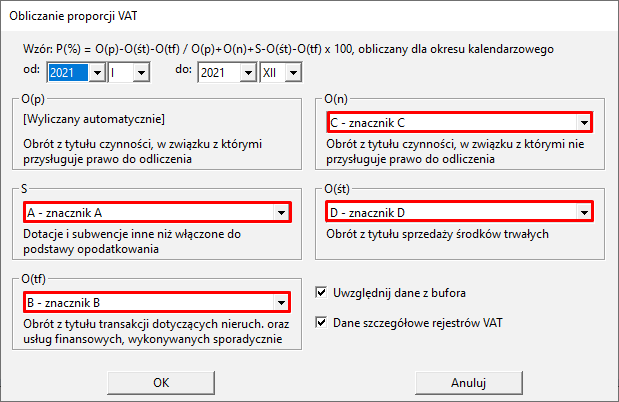Open the start month dropdown showing I
Screen dimensions: 619x402
[x=141, y=73]
